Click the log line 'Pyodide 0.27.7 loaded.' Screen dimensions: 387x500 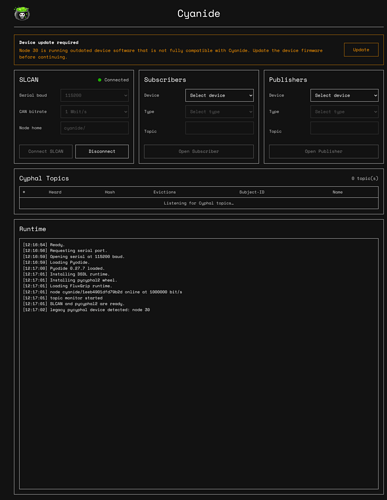[64, 268]
